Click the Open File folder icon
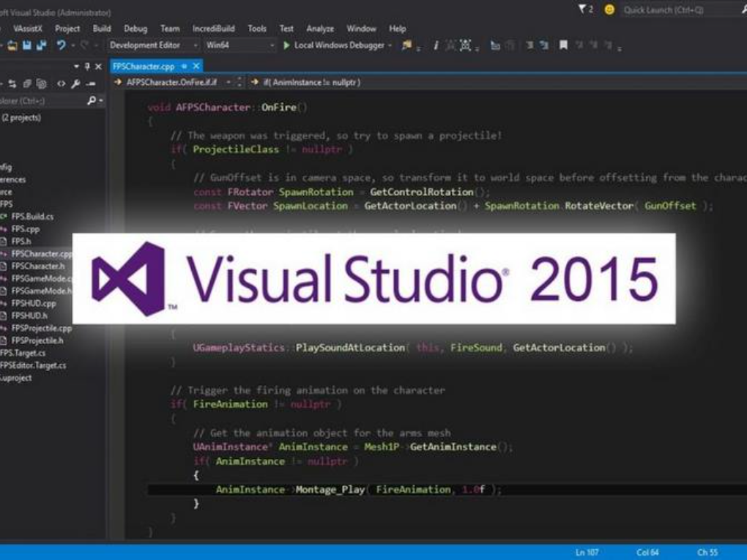The width and height of the screenshot is (747, 560). pyautogui.click(x=12, y=45)
